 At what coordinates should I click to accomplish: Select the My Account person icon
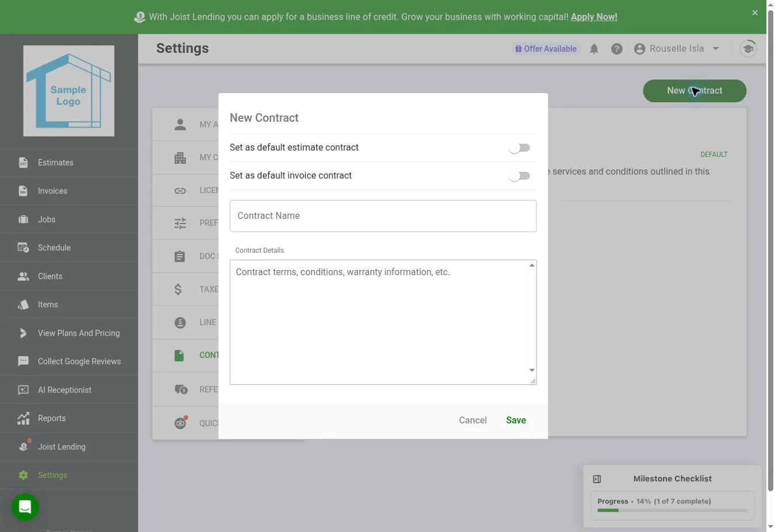click(x=180, y=125)
